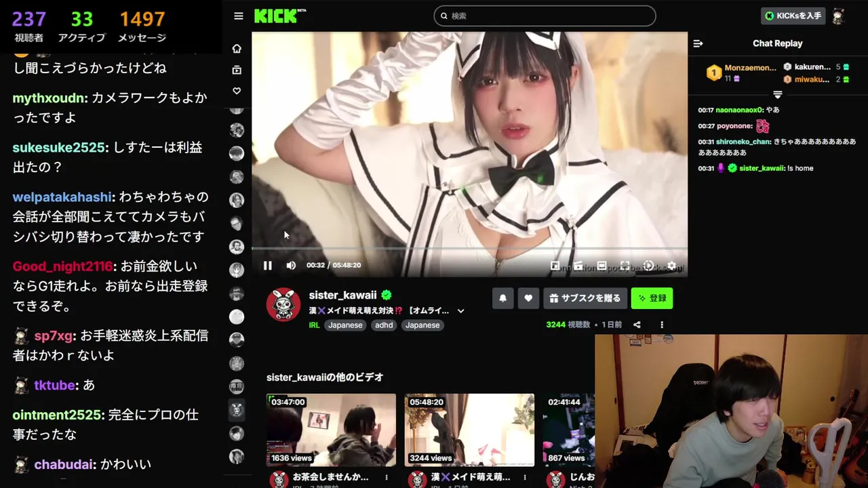868x488 pixels.
Task: Go to Home in the sidebar
Action: click(x=237, y=49)
